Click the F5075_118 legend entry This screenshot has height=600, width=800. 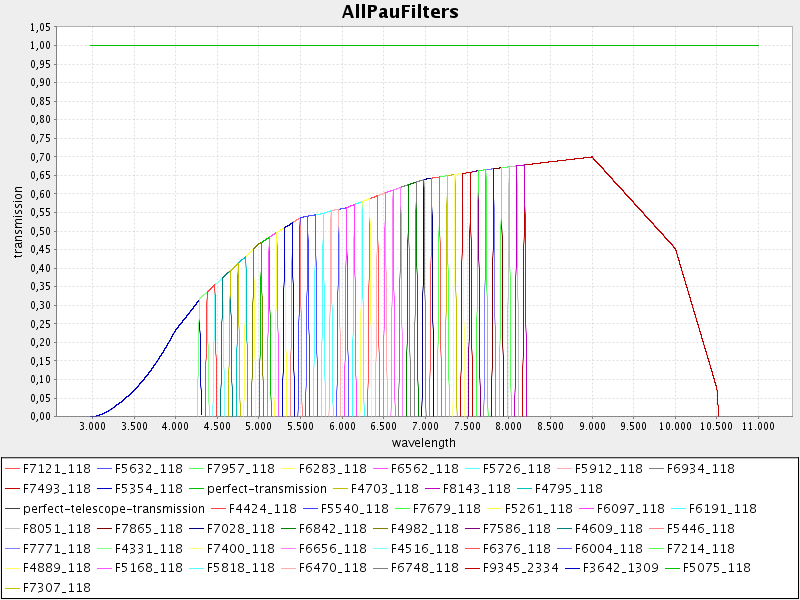click(x=714, y=568)
